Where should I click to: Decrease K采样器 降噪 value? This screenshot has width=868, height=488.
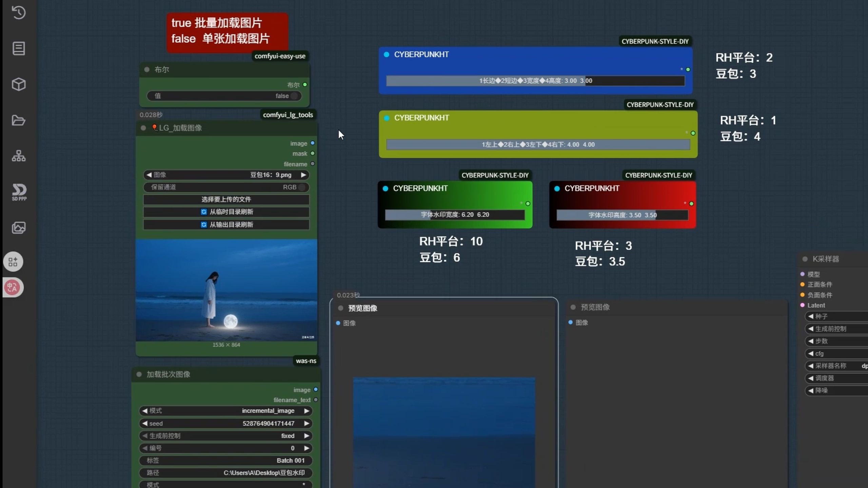point(811,390)
